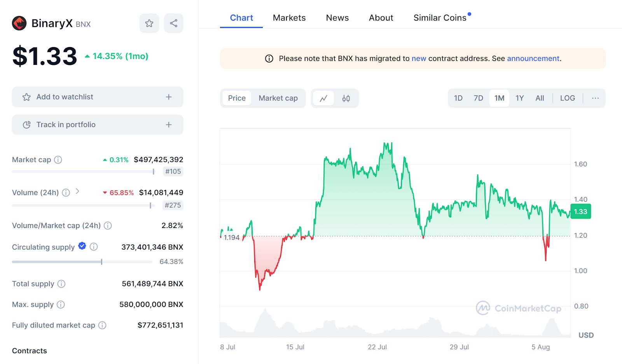Click the share icon near the BNX title
The width and height of the screenshot is (622, 364).
[173, 23]
